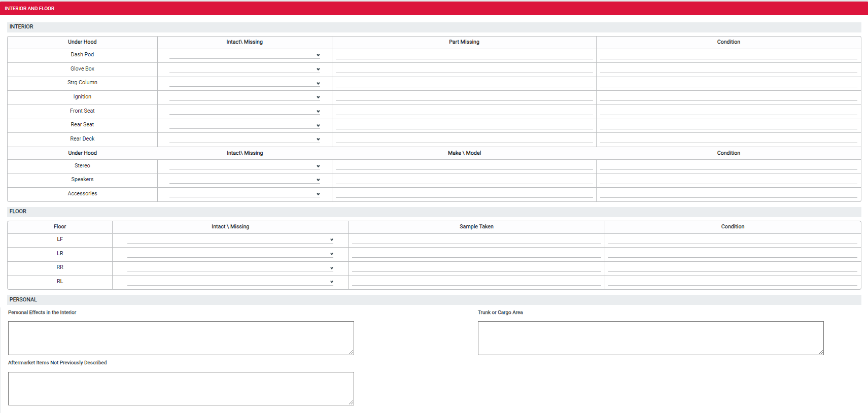Click the Speakers Condition field

click(728, 180)
